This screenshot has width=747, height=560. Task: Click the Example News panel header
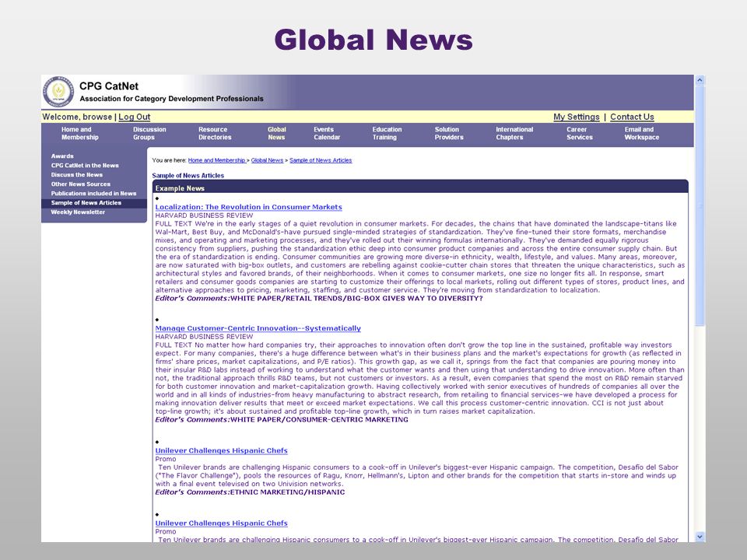pos(420,187)
